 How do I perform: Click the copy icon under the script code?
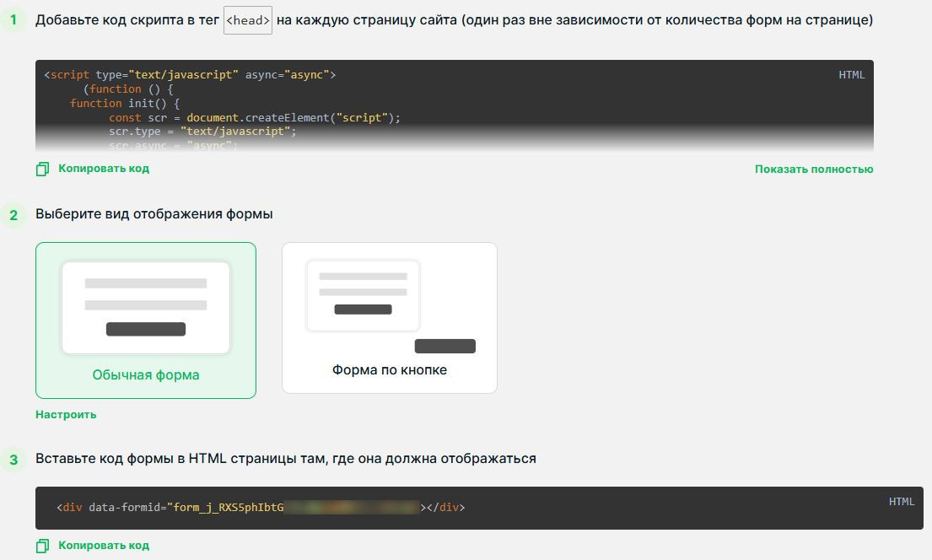pos(42,170)
